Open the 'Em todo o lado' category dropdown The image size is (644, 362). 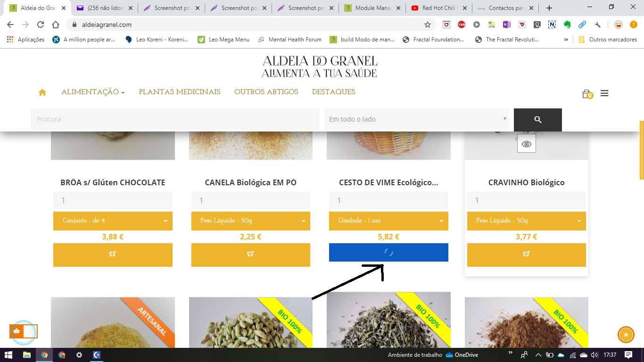[x=417, y=119]
